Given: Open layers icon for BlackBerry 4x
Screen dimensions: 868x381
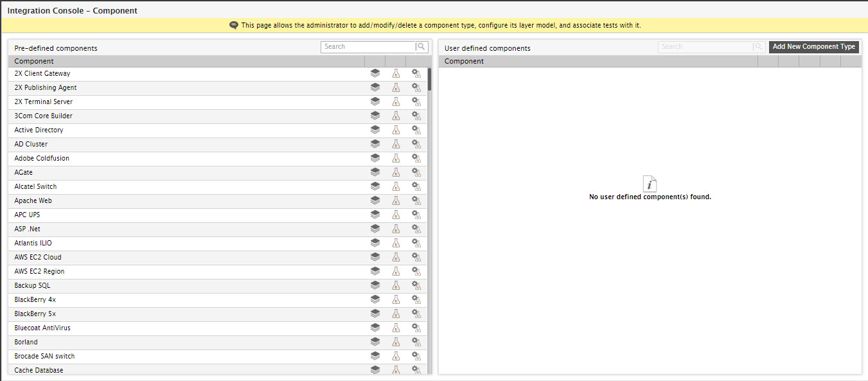Looking at the screenshot, I should pos(375,299).
